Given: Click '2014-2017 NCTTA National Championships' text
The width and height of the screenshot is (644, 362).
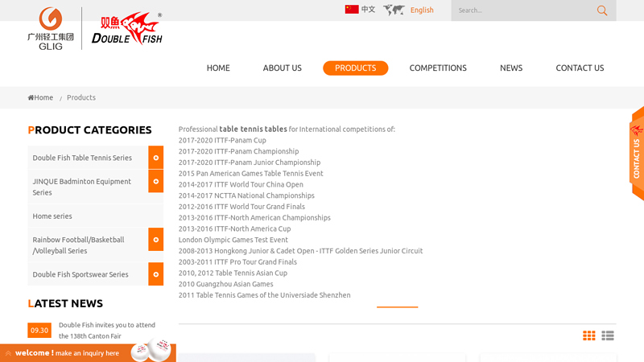Looking at the screenshot, I should pos(246,195).
